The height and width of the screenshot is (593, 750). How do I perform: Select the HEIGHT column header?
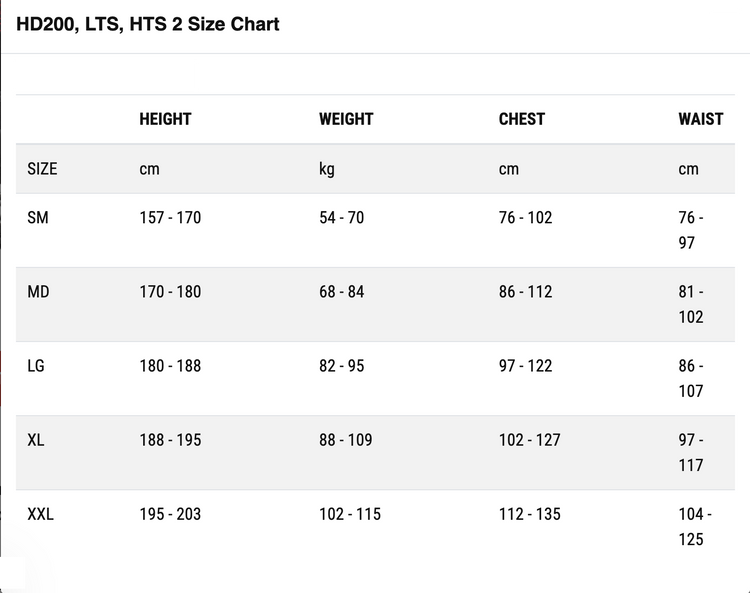point(165,119)
